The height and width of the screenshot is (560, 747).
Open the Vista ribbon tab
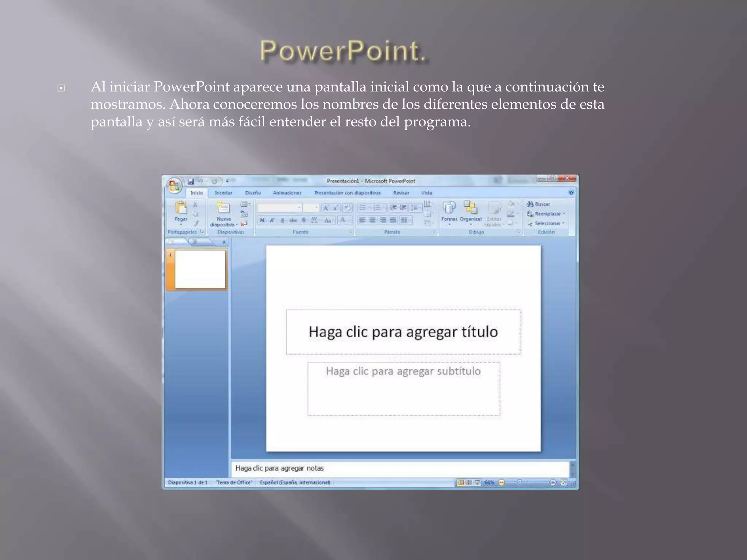[426, 193]
